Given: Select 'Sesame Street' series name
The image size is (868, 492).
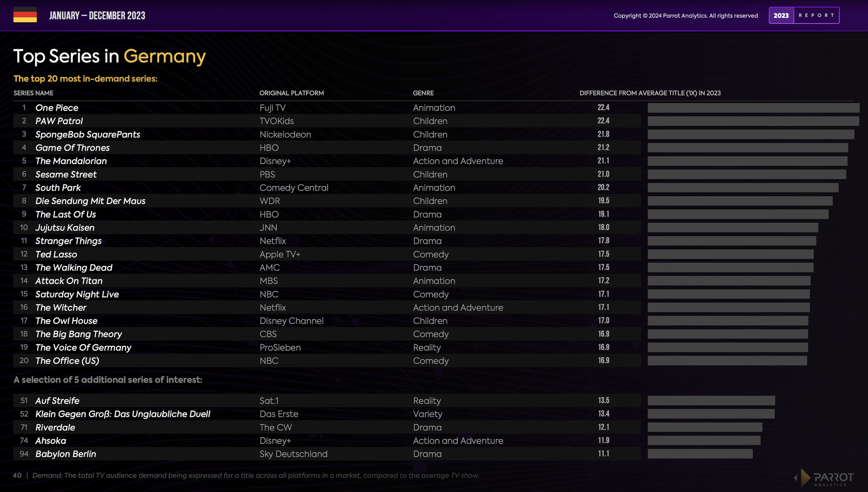Looking at the screenshot, I should pyautogui.click(x=66, y=174).
